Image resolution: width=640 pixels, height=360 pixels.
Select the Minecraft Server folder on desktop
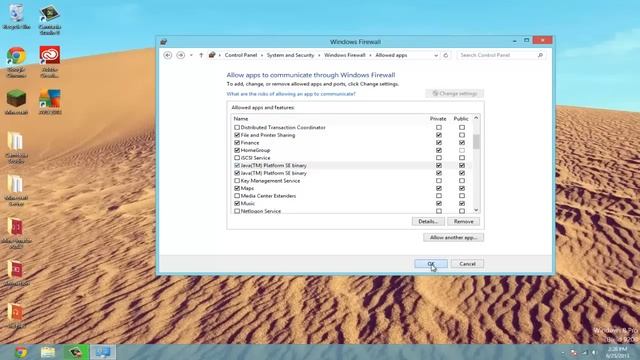[16, 191]
